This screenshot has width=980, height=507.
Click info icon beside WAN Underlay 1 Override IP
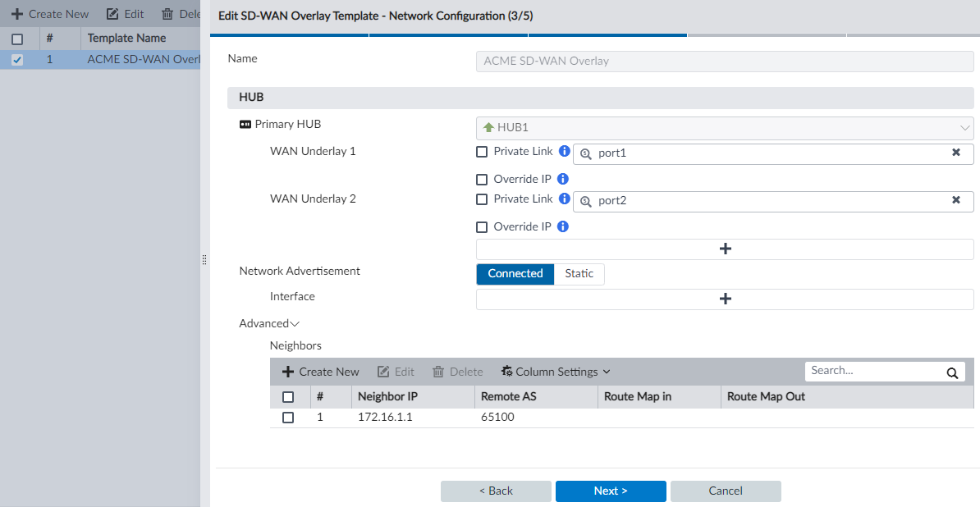(562, 179)
